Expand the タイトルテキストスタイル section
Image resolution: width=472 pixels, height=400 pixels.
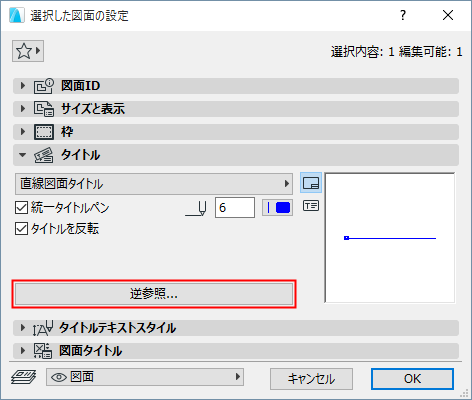coord(23,328)
